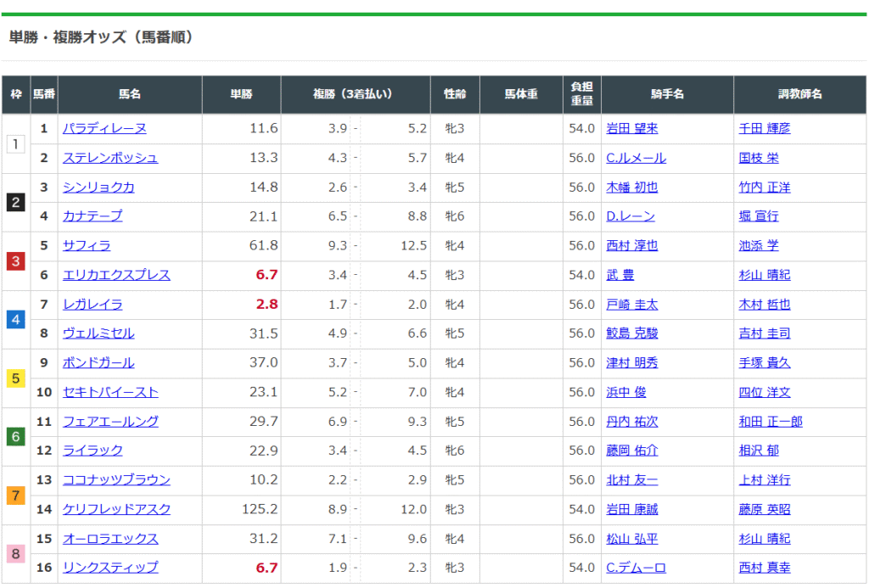This screenshot has height=588, width=869.
Task: Open jockey C.ルメール profile
Action: click(x=636, y=158)
